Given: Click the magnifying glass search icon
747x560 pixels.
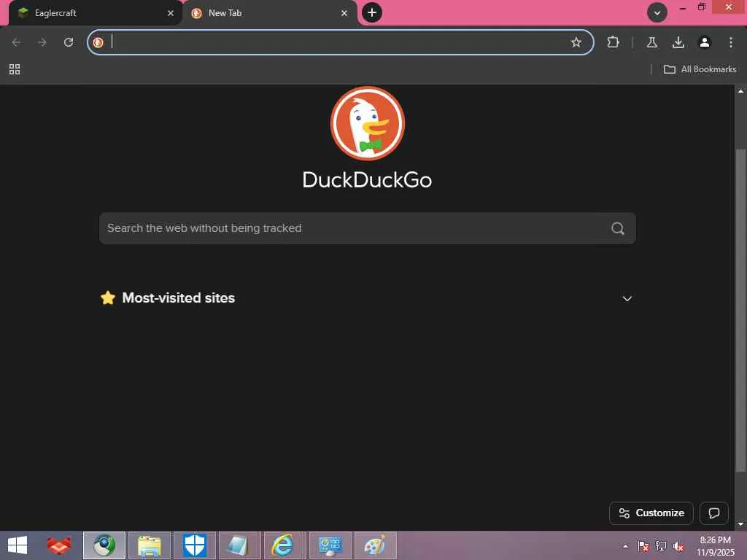Looking at the screenshot, I should coord(617,228).
